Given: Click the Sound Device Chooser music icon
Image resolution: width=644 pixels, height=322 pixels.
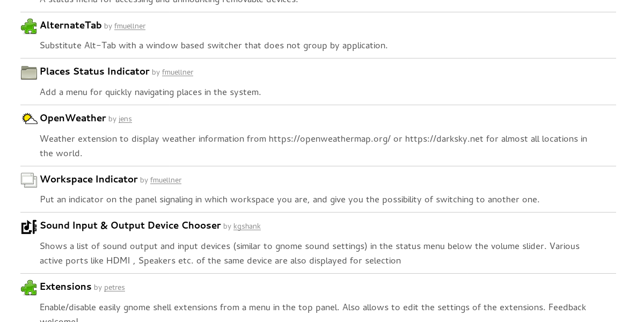Looking at the screenshot, I should click(x=29, y=226).
